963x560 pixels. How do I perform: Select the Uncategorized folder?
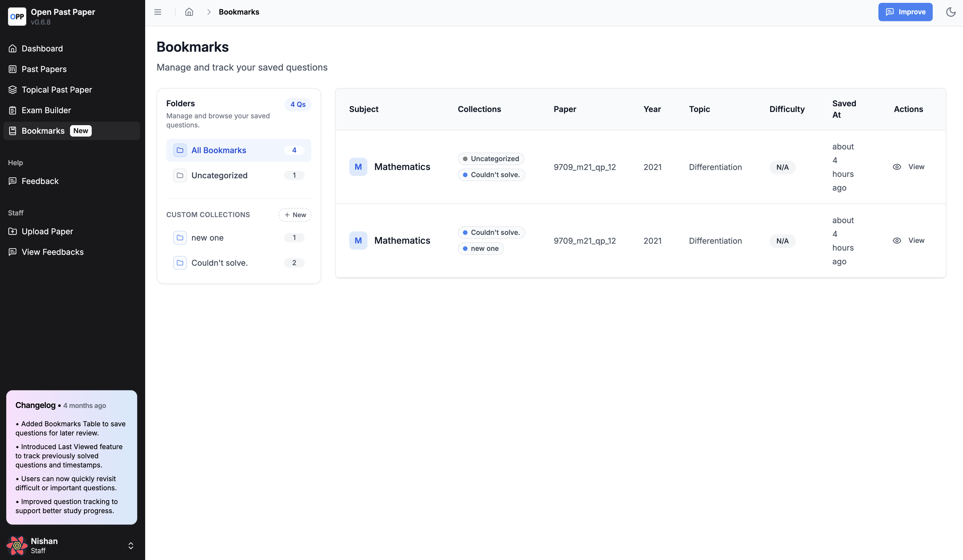[x=239, y=175]
